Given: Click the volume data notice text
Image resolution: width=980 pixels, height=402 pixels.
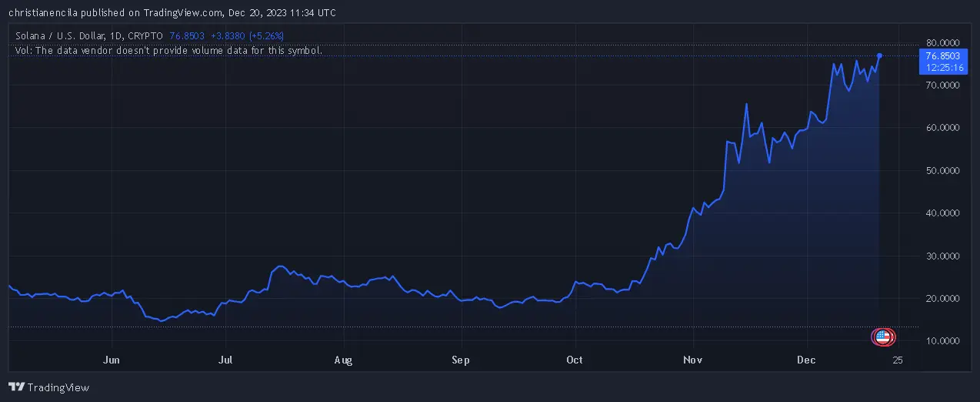Looking at the screenshot, I should [168, 50].
